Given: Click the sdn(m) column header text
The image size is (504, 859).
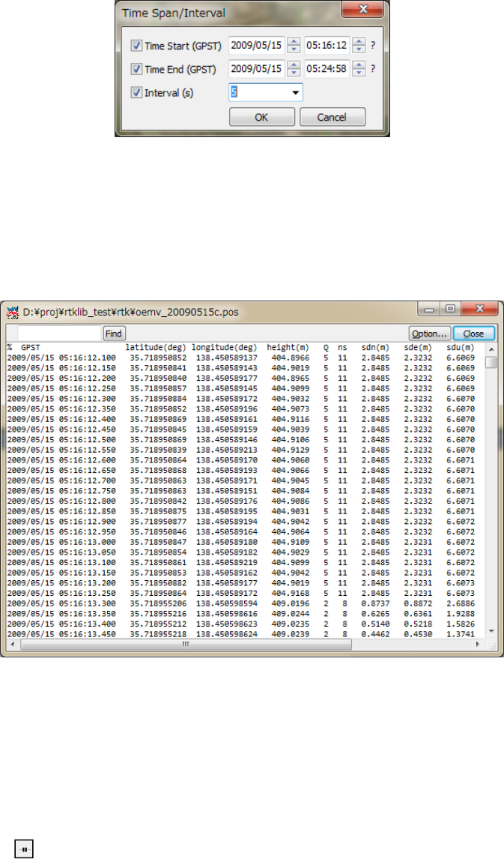Looking at the screenshot, I should [x=375, y=347].
